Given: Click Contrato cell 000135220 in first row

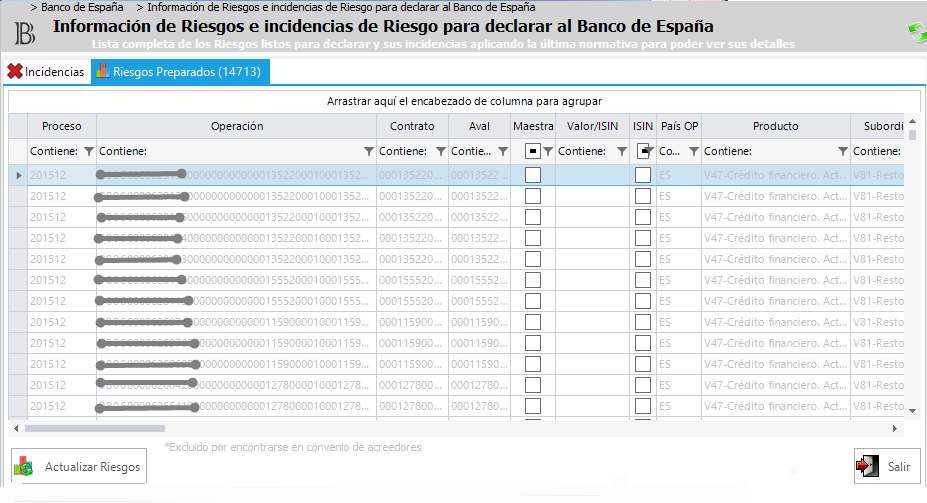Looking at the screenshot, I should [412, 175].
